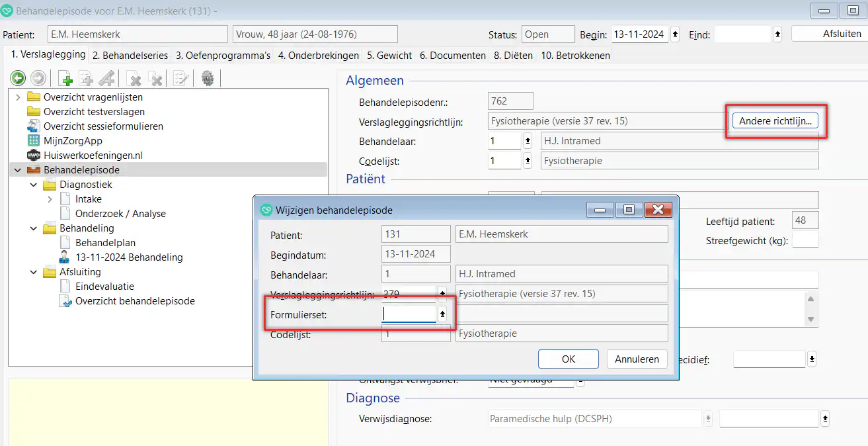Close the Wijzigen behandelepisode dialog
Viewport: 868px width, 446px height.
pyautogui.click(x=658, y=210)
